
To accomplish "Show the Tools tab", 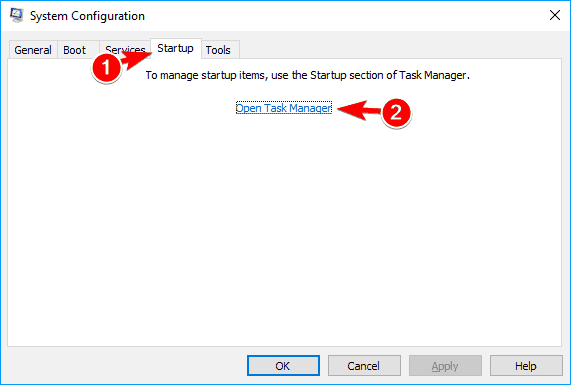I will 220,50.
